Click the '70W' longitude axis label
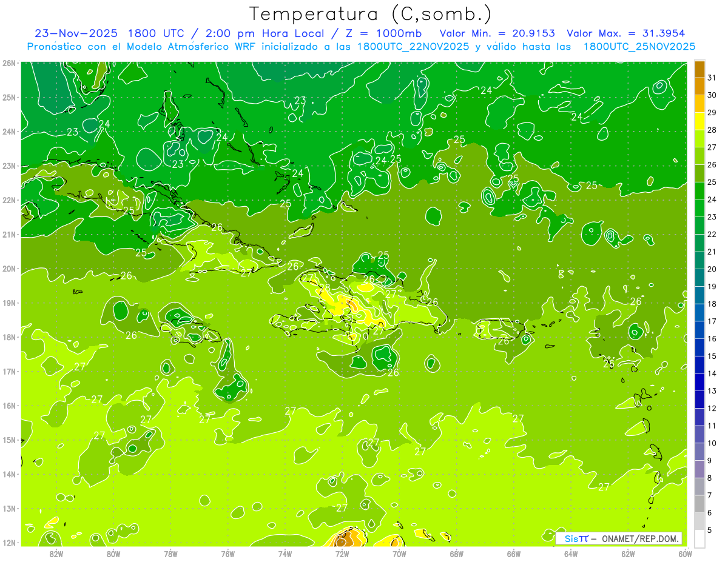The width and height of the screenshot is (728, 562). pyautogui.click(x=399, y=554)
